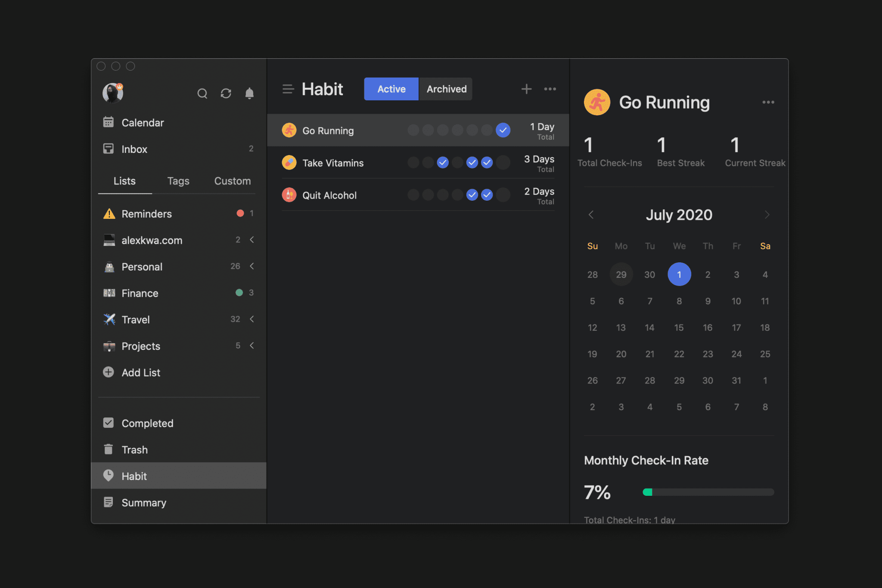Click the Calendar icon in sidebar
This screenshot has width=882, height=588.
click(108, 122)
